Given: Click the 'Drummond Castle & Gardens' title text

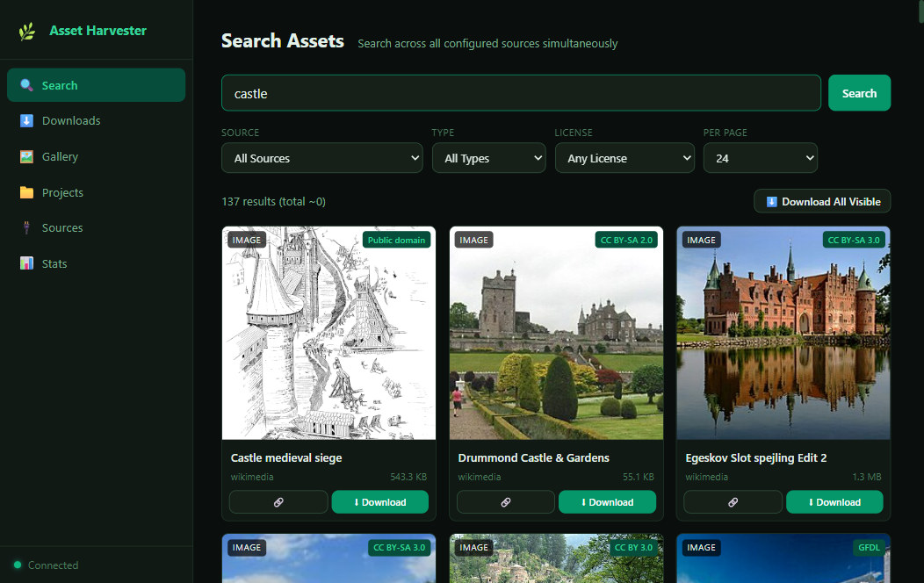Looking at the screenshot, I should (x=533, y=457).
